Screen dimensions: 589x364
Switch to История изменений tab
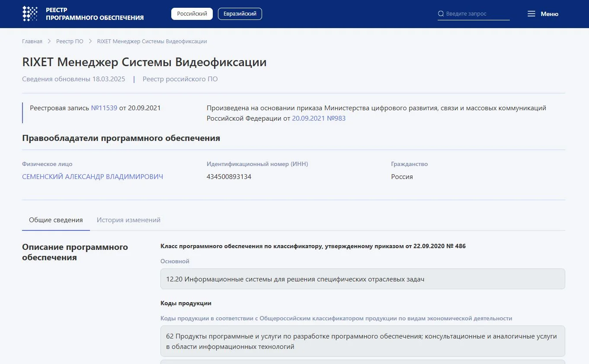pyautogui.click(x=128, y=220)
